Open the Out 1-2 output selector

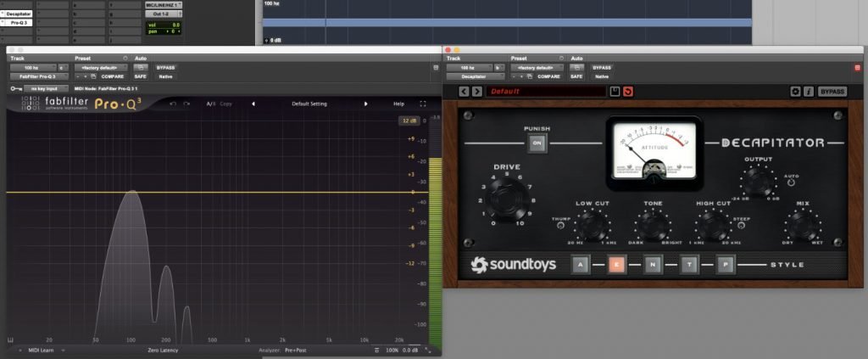(x=164, y=14)
